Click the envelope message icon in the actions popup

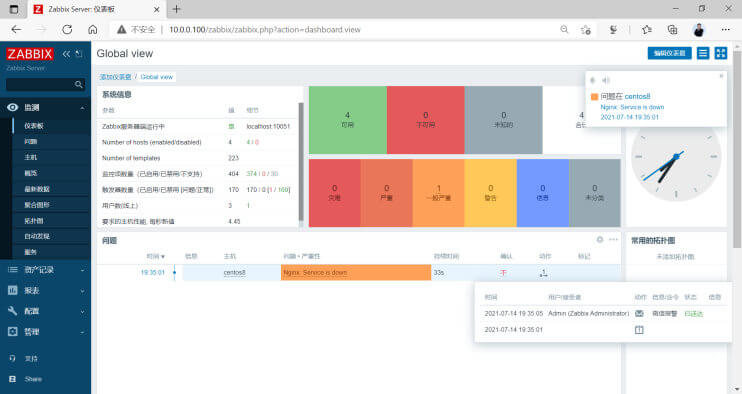(x=639, y=314)
